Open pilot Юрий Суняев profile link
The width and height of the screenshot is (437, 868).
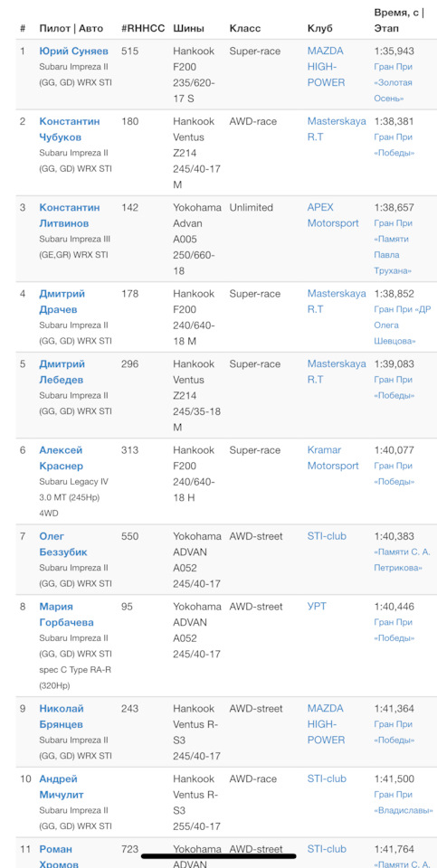(x=73, y=52)
